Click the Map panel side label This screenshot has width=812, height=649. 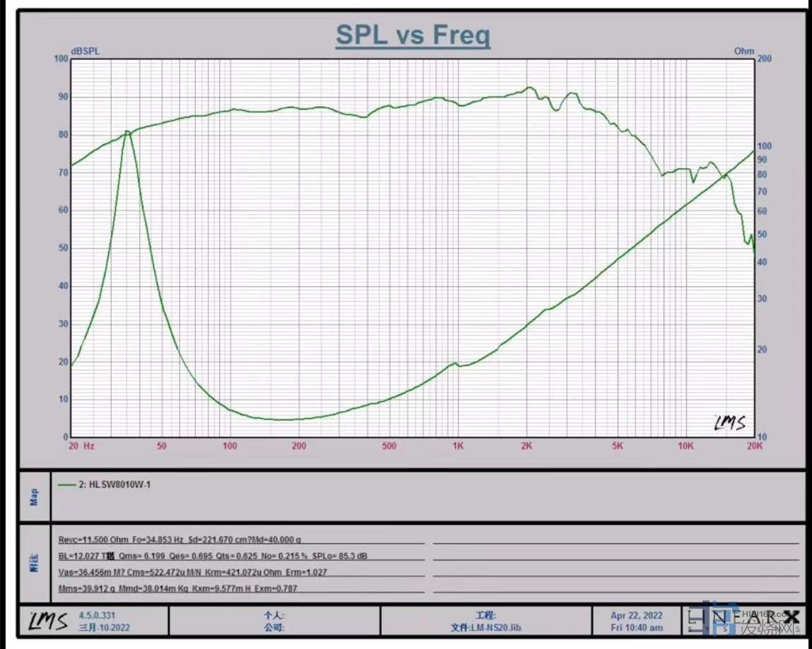(x=34, y=498)
